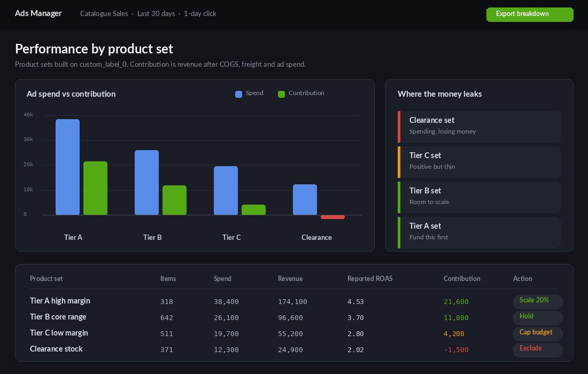Click the Where the money leaks heading
Screen dimensions: 588x374
click(x=439, y=94)
